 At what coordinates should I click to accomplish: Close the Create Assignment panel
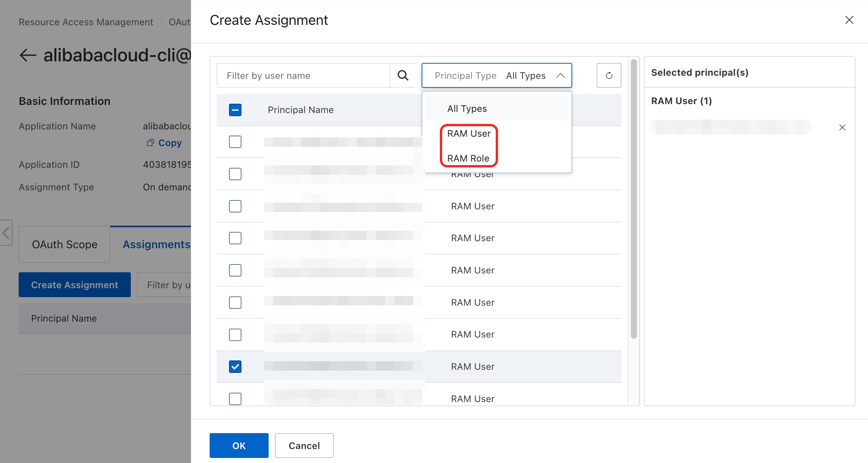tap(849, 20)
